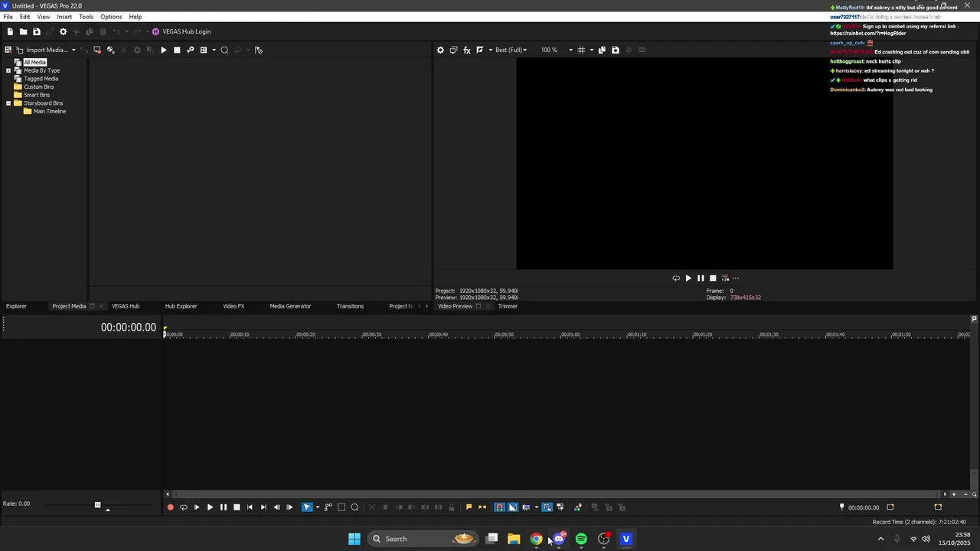Play in the Video Preview transport

[688, 279]
